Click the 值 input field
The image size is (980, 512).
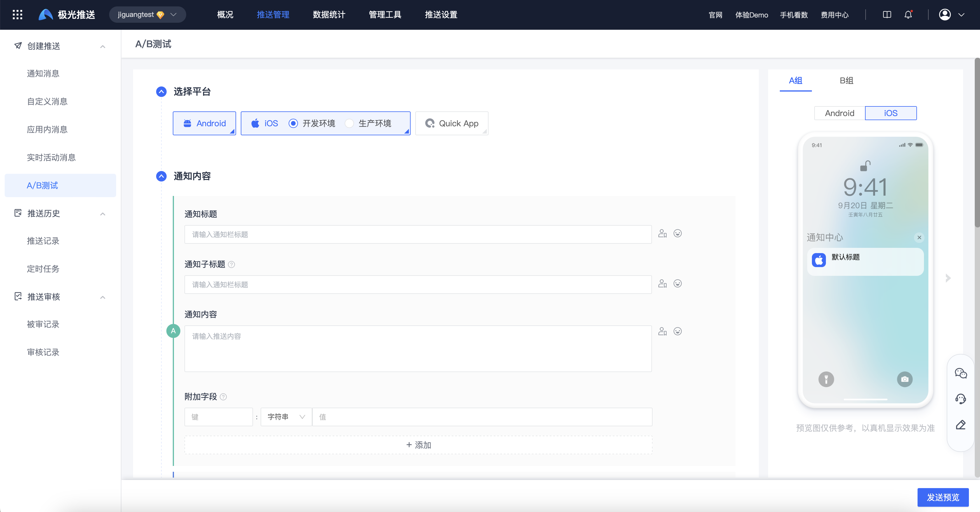(x=482, y=417)
